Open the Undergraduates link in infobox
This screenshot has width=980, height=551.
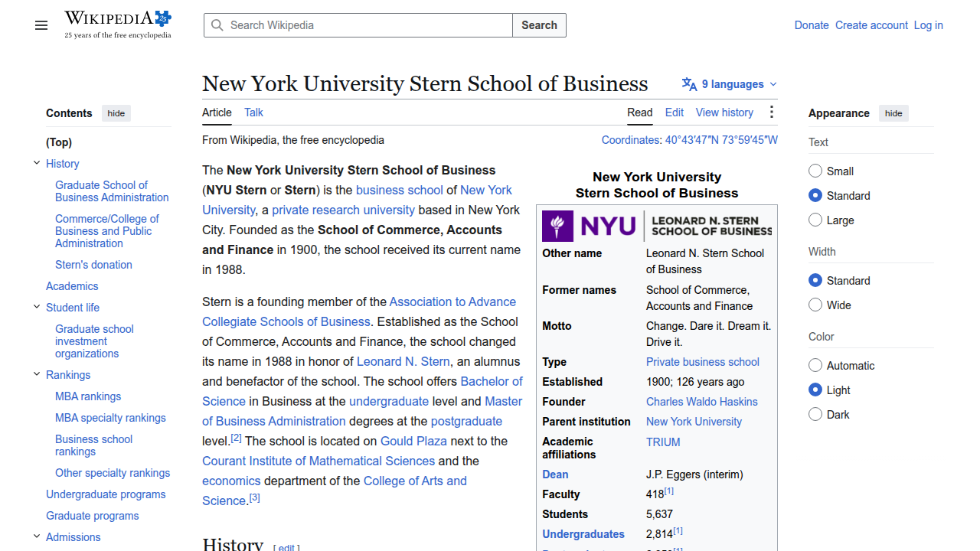point(583,534)
